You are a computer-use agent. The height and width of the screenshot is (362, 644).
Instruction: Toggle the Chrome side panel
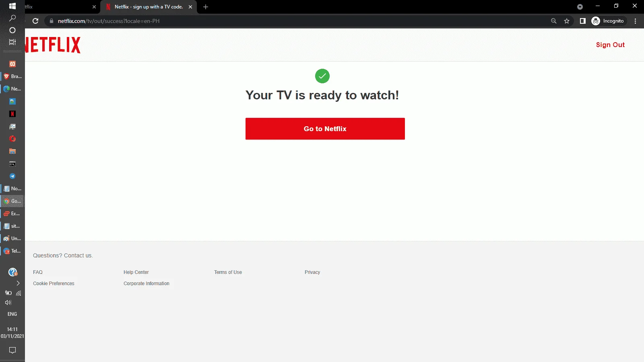click(x=582, y=21)
